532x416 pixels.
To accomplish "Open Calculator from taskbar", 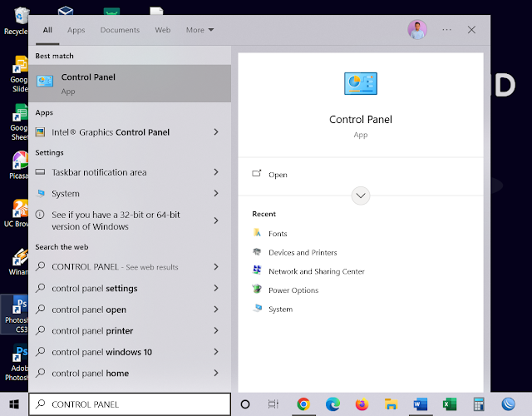I will pos(479,404).
